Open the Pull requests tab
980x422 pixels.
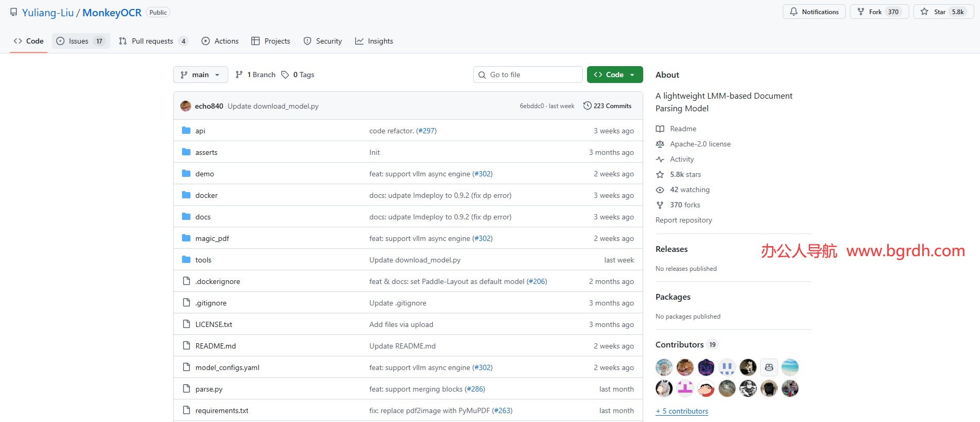[x=152, y=41]
